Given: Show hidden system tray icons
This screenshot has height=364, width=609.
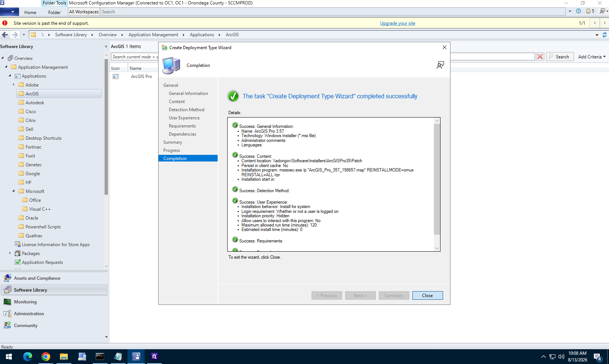Looking at the screenshot, I should tap(543, 357).
